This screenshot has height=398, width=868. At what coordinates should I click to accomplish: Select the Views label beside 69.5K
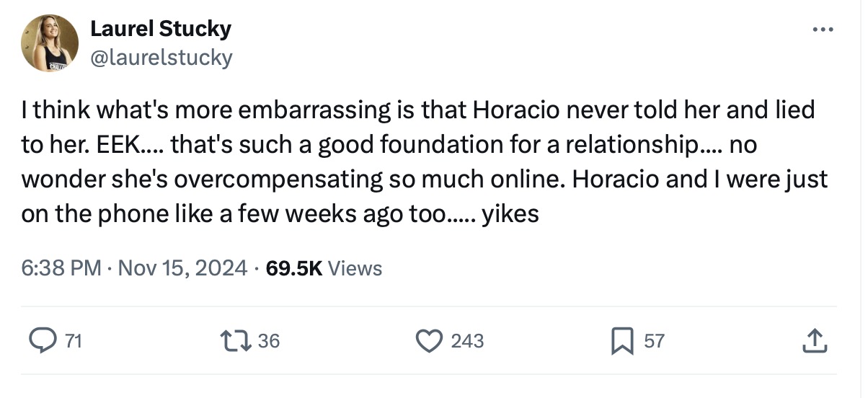355,269
